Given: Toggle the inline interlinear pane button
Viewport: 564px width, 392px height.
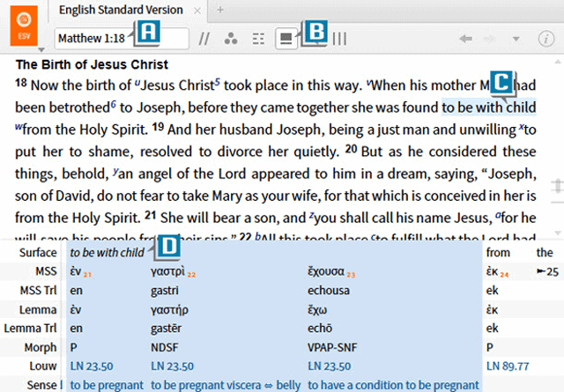Looking at the screenshot, I should (286, 39).
